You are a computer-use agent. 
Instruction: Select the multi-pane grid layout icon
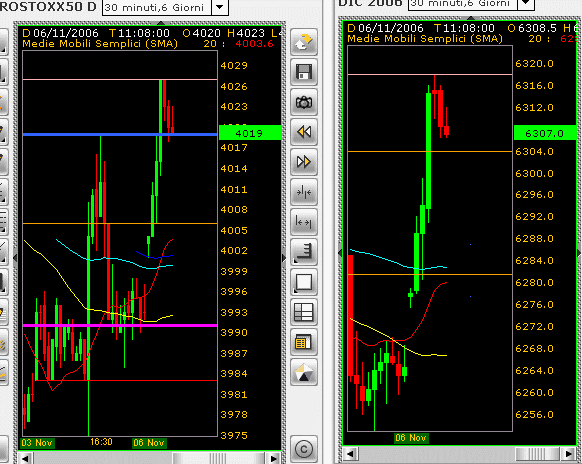click(x=304, y=312)
